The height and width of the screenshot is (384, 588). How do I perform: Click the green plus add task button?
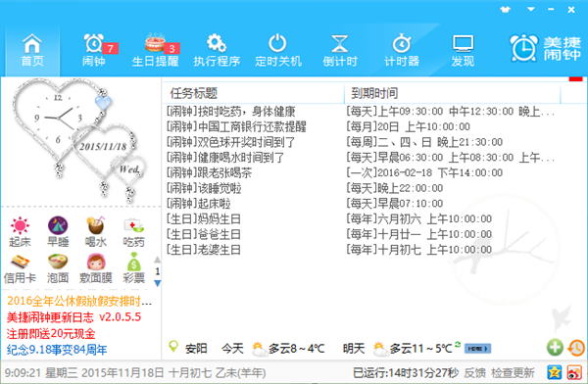(555, 347)
